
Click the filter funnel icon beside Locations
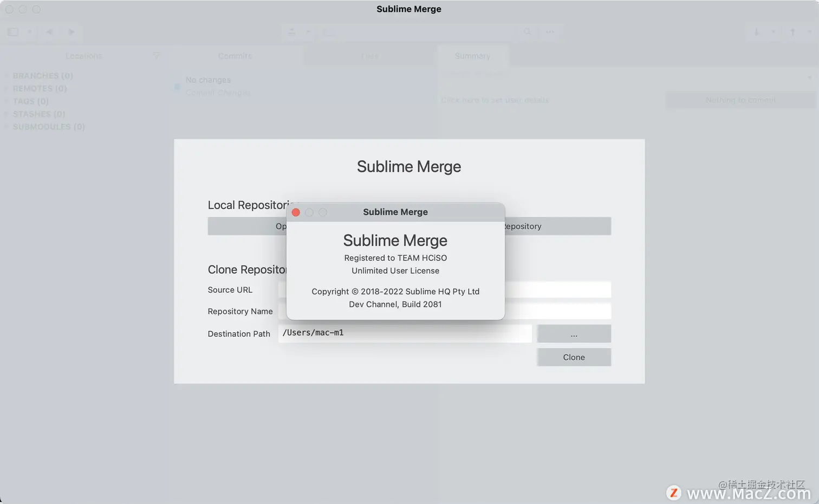tap(156, 56)
